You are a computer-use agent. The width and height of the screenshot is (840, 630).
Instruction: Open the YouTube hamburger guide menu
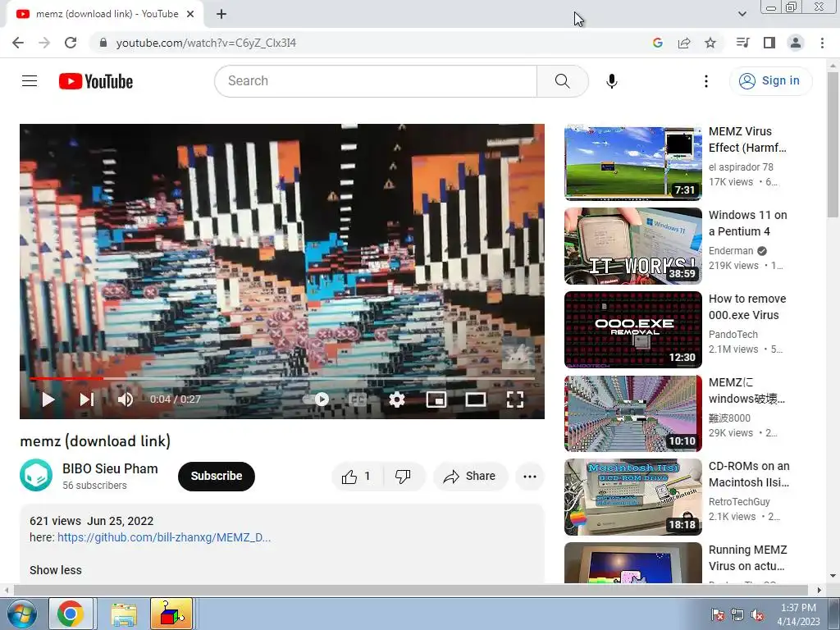30,81
